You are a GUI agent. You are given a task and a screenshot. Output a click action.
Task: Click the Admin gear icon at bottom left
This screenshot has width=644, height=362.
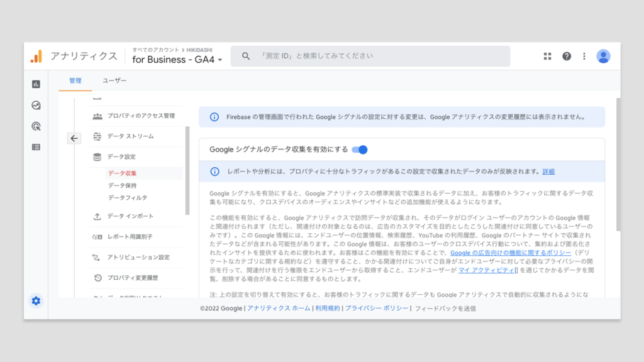point(36,301)
